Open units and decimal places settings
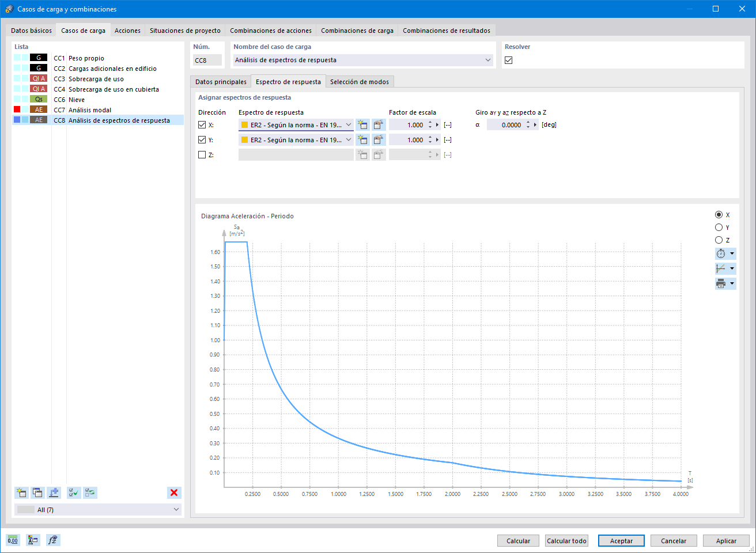756x553 pixels. click(13, 540)
